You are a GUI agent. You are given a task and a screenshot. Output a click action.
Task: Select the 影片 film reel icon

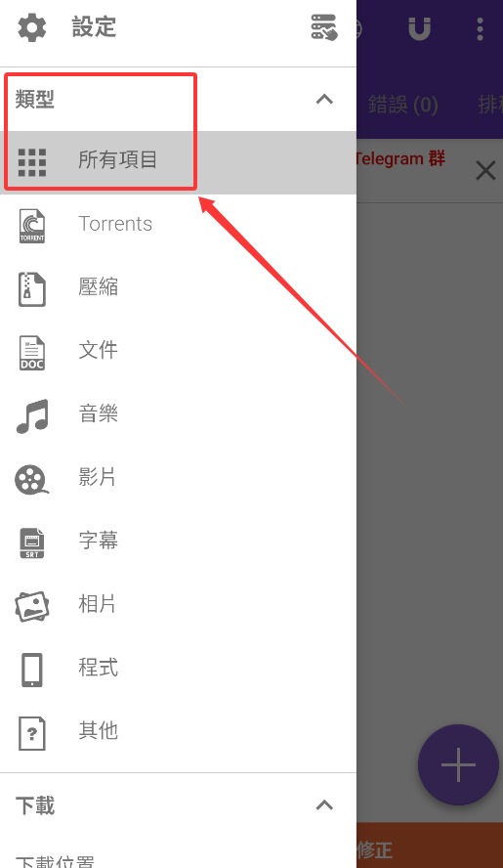point(32,479)
